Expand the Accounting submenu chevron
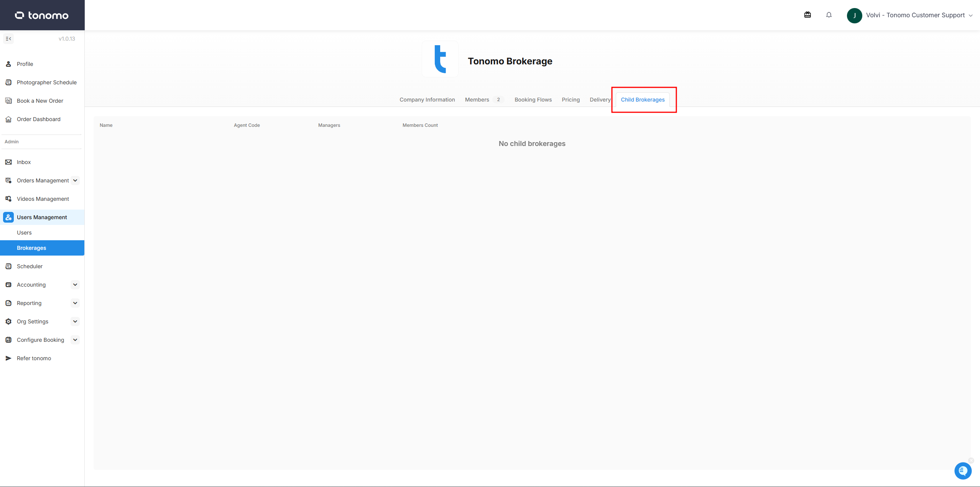 [x=75, y=285]
